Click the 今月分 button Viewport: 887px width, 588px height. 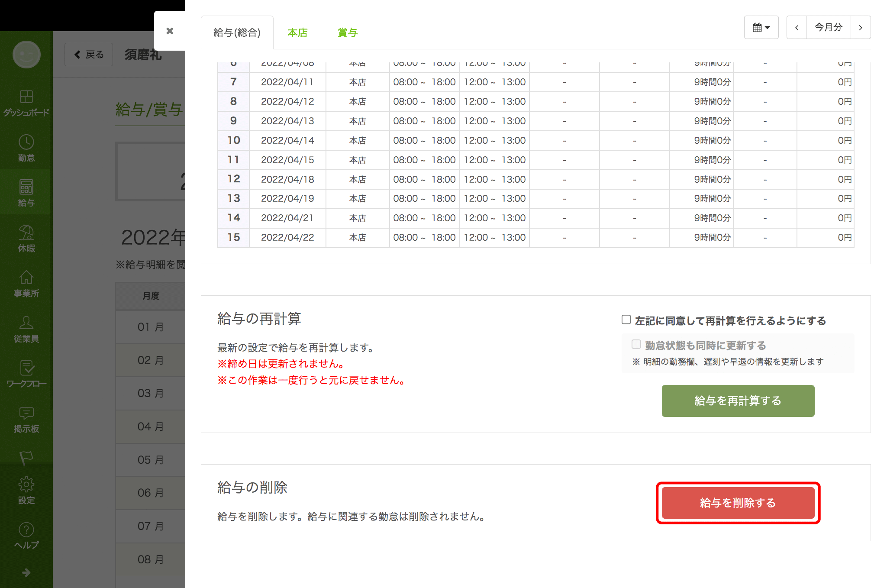[x=829, y=27]
